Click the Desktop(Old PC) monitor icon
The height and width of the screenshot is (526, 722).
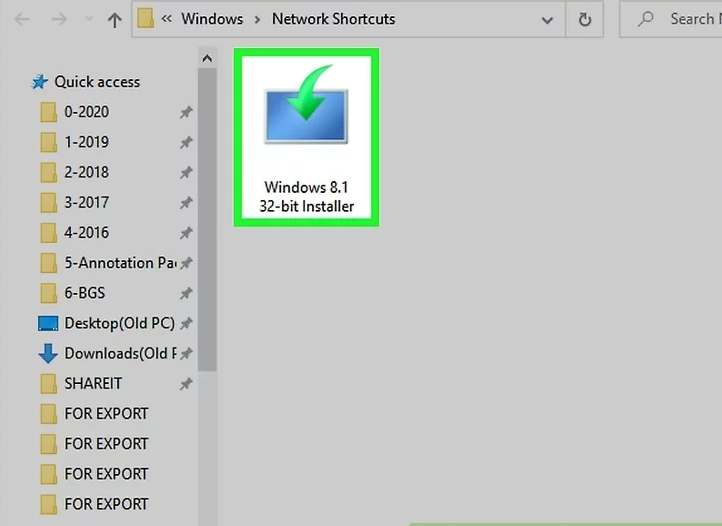tap(48, 323)
